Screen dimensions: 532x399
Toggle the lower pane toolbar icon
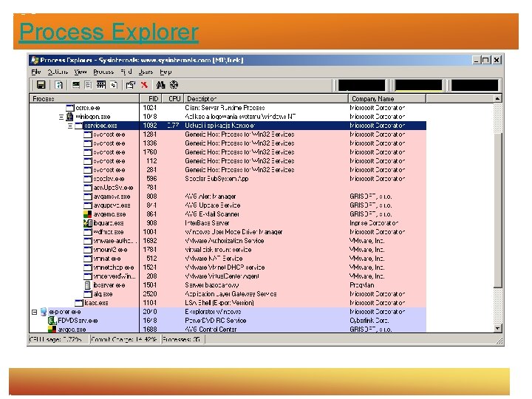(x=101, y=85)
